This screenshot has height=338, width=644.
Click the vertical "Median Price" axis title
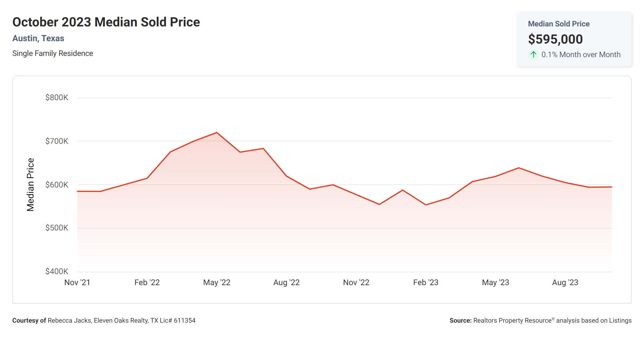[30, 185]
